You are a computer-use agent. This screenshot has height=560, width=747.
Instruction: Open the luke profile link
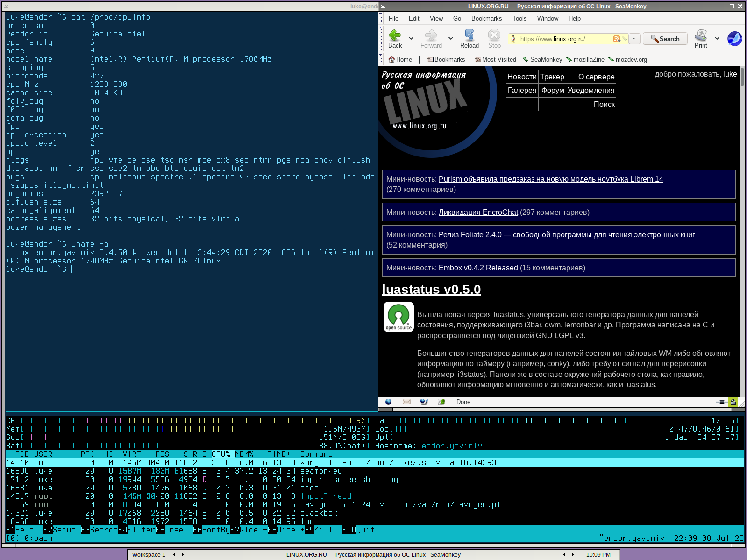(x=730, y=74)
